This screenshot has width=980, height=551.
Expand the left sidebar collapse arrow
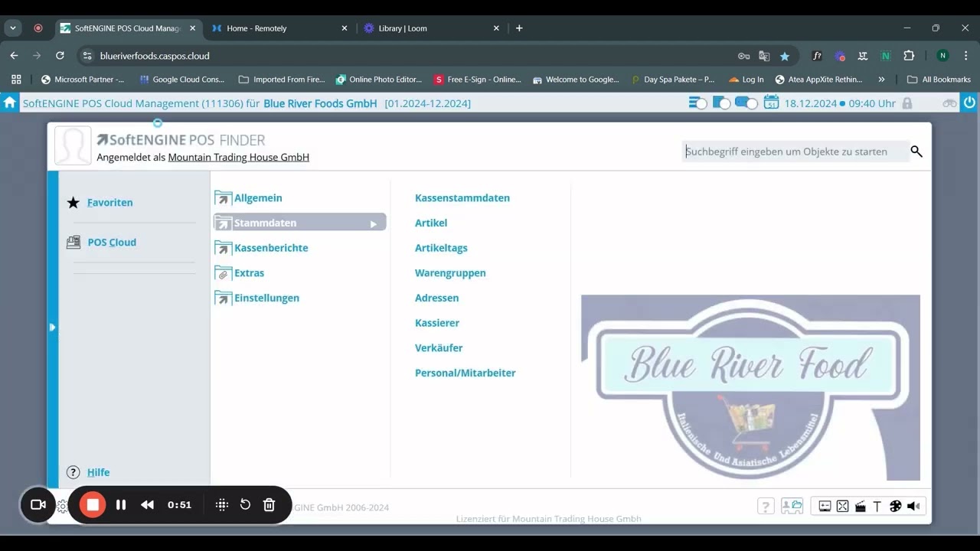point(52,327)
